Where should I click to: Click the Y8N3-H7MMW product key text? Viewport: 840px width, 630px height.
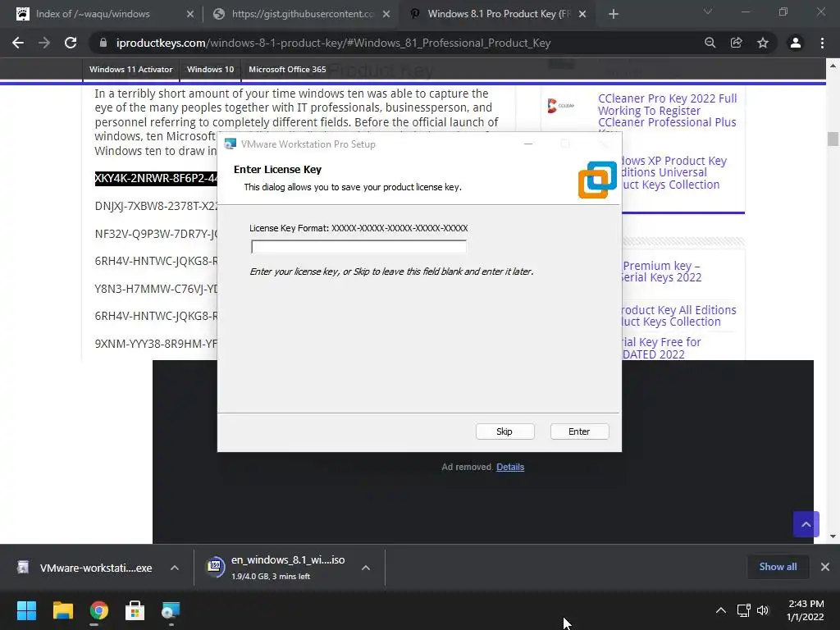pos(156,289)
